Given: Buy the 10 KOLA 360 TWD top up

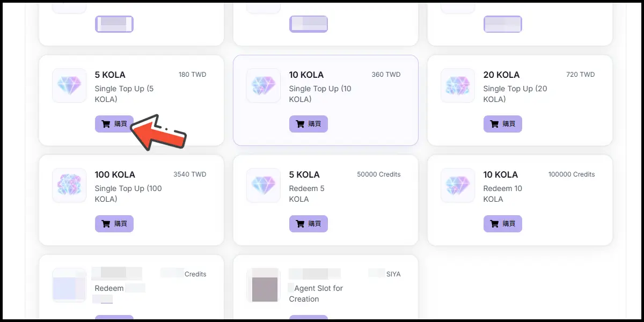Looking at the screenshot, I should coord(309,124).
